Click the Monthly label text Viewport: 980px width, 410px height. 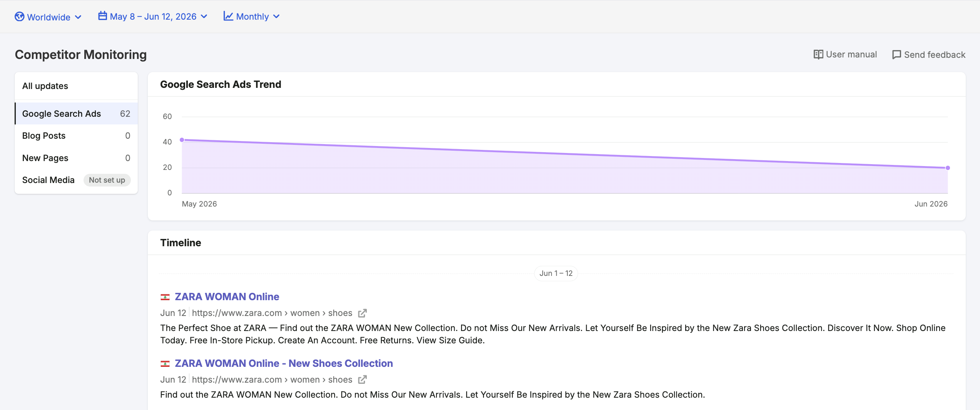click(253, 17)
